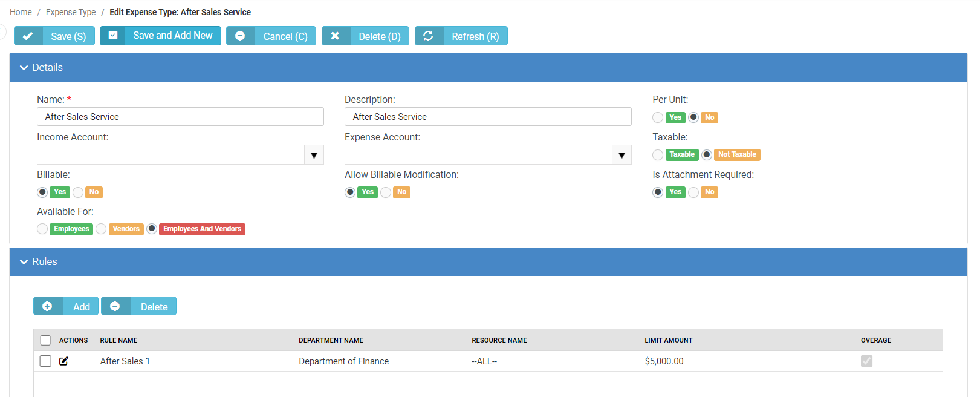Go to Home in breadcrumb
Screen dimensions: 980x397
(21, 12)
